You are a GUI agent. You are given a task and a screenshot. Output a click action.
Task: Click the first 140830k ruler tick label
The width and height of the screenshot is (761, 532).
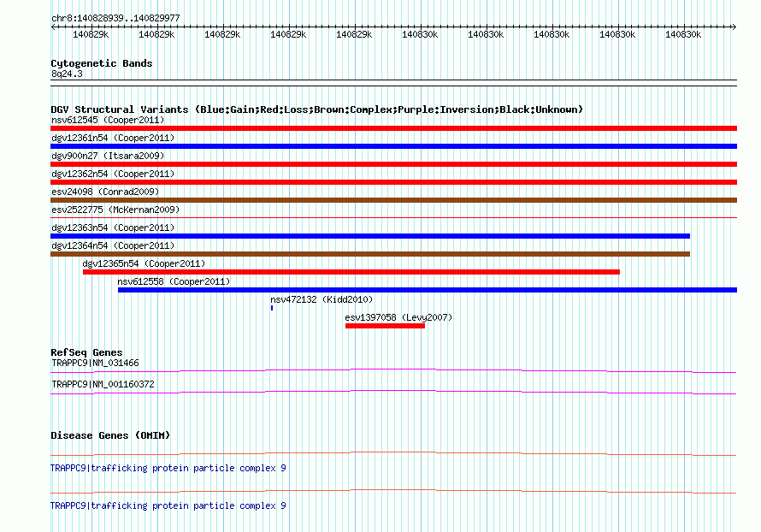(420, 34)
